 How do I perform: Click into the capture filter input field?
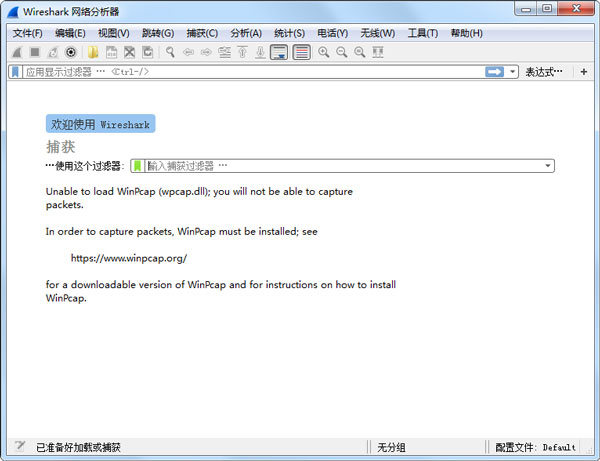click(340, 166)
